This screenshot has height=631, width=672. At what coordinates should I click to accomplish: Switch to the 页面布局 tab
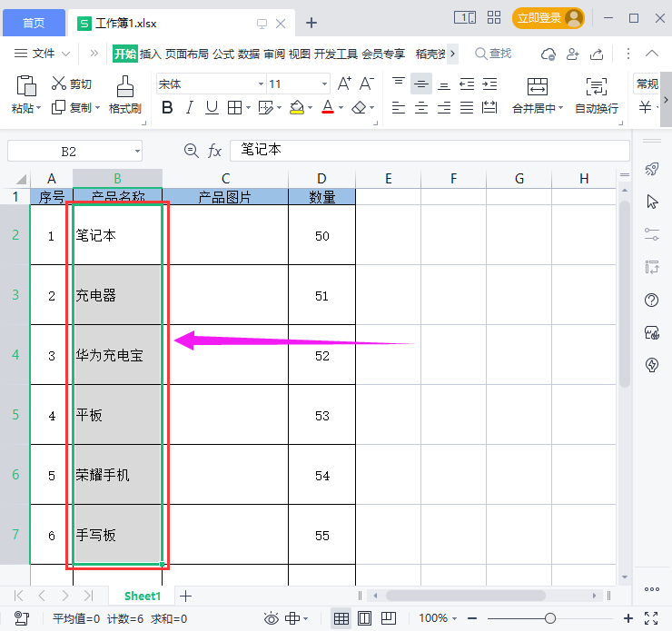click(187, 54)
